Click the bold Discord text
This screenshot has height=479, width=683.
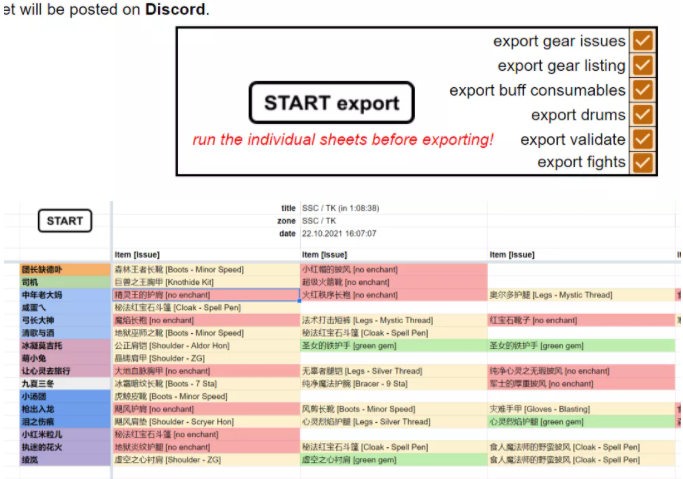click(x=175, y=10)
